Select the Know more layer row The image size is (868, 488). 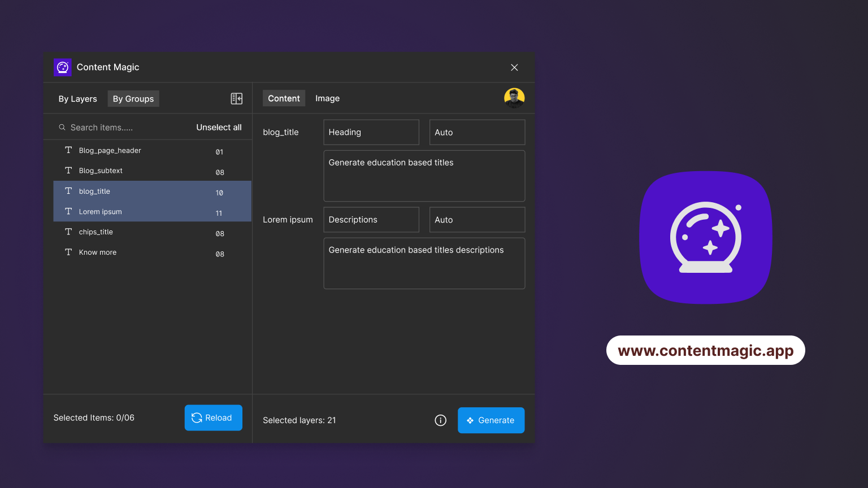(153, 252)
